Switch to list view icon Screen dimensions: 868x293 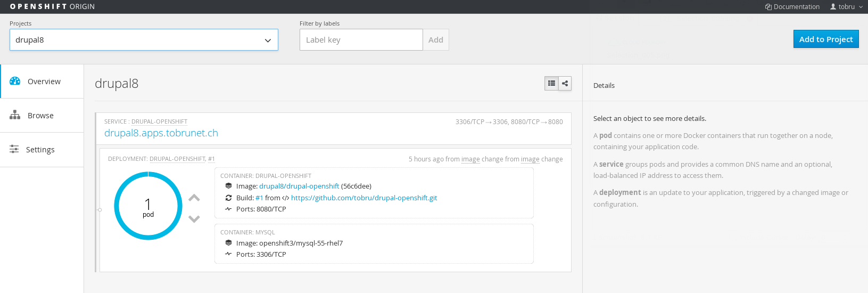[x=551, y=83]
